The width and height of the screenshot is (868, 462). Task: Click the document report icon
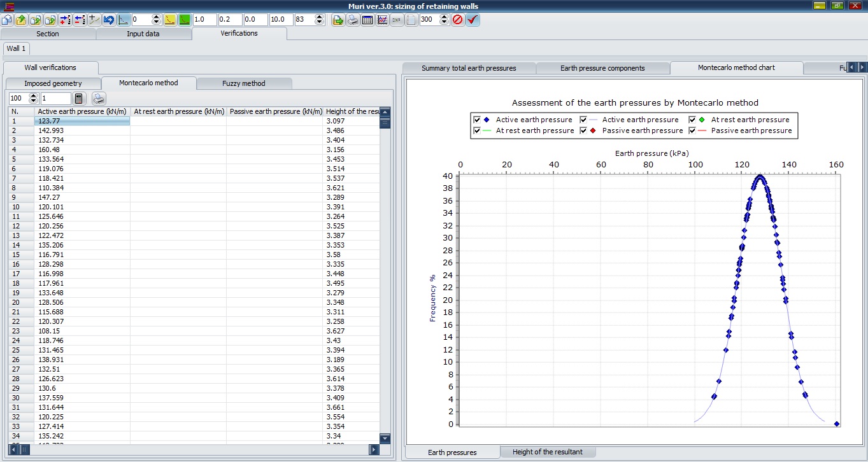click(x=411, y=20)
